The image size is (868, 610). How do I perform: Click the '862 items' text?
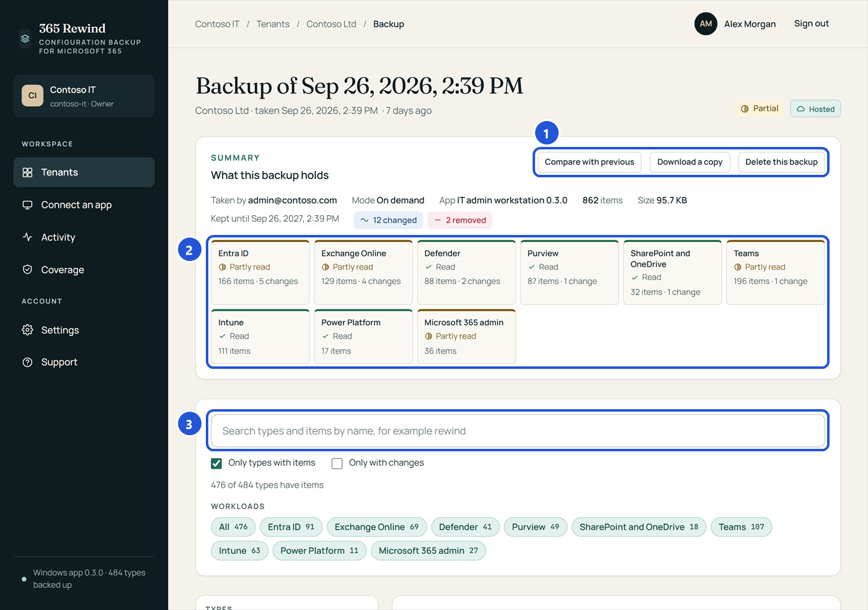click(603, 200)
